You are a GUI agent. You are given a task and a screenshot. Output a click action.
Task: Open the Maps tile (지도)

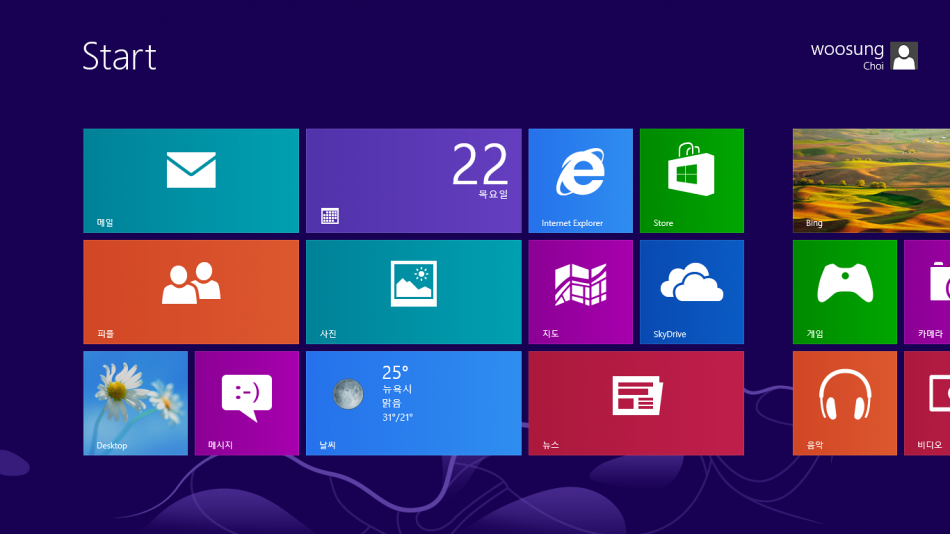pyautogui.click(x=580, y=292)
